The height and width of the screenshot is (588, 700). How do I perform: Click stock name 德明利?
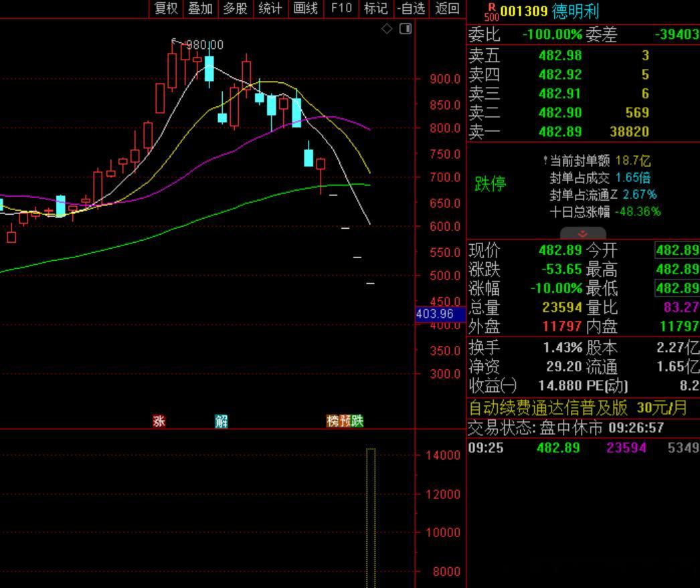point(575,11)
